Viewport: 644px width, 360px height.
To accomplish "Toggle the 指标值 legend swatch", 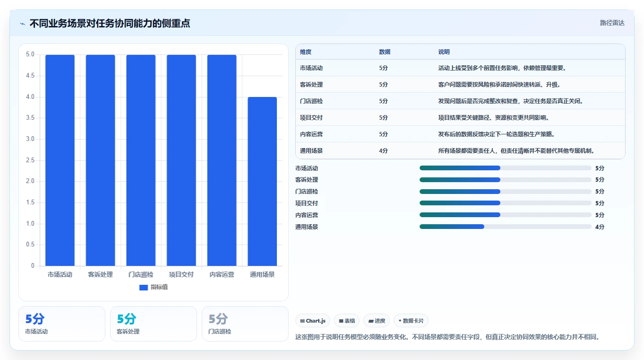I will click(x=144, y=287).
